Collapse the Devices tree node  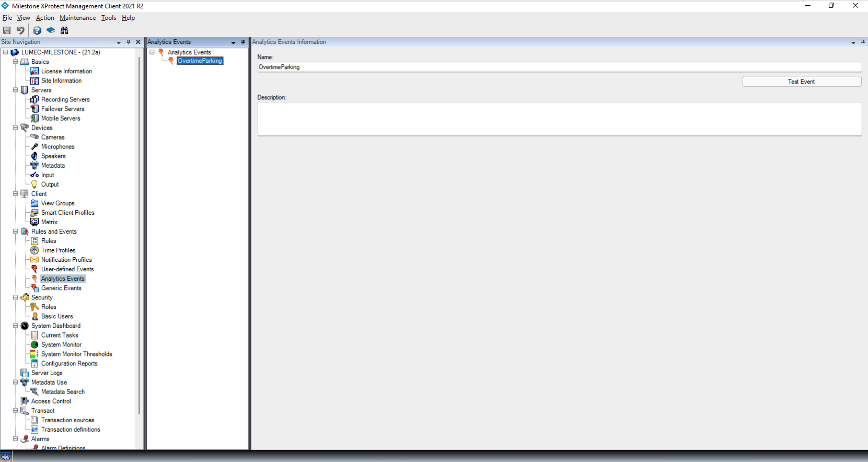point(16,128)
